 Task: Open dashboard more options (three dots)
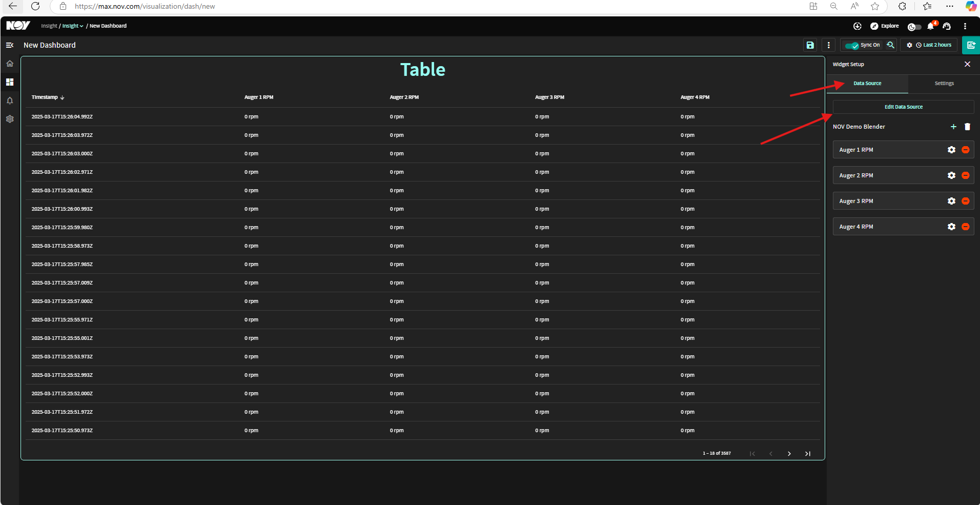[x=828, y=45]
